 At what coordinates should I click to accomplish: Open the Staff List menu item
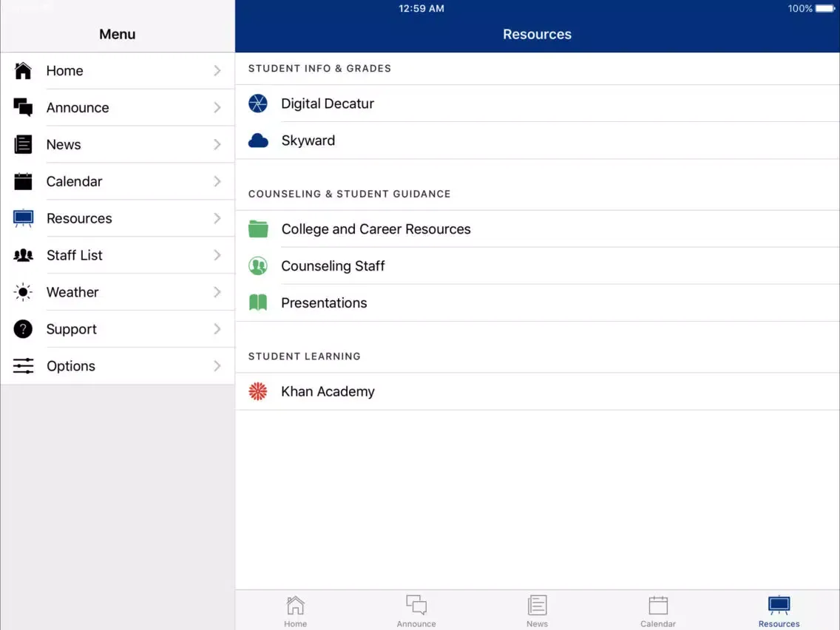[x=118, y=255]
